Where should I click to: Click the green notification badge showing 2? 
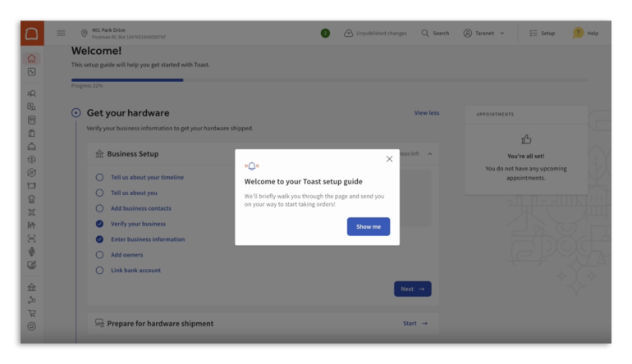tap(325, 34)
